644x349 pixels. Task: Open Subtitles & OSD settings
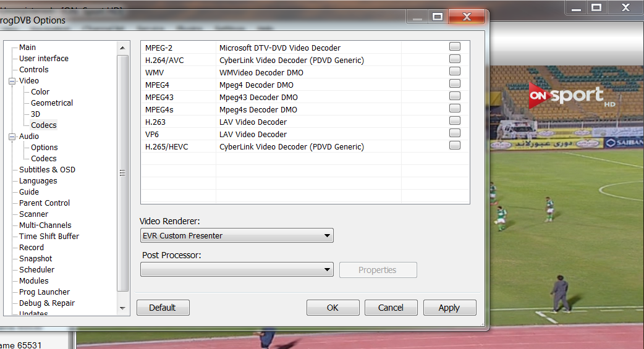tap(47, 169)
